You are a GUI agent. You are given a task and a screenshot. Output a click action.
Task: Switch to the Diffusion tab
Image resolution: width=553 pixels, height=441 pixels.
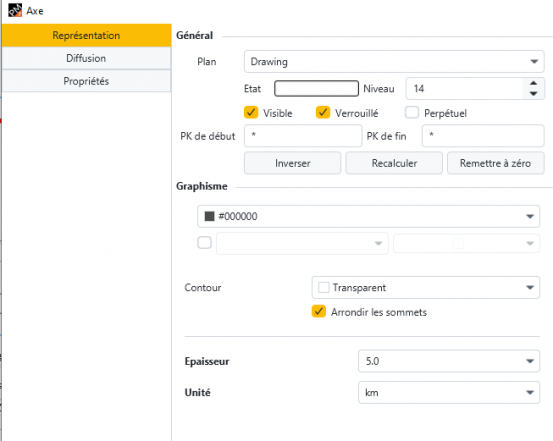[x=86, y=58]
